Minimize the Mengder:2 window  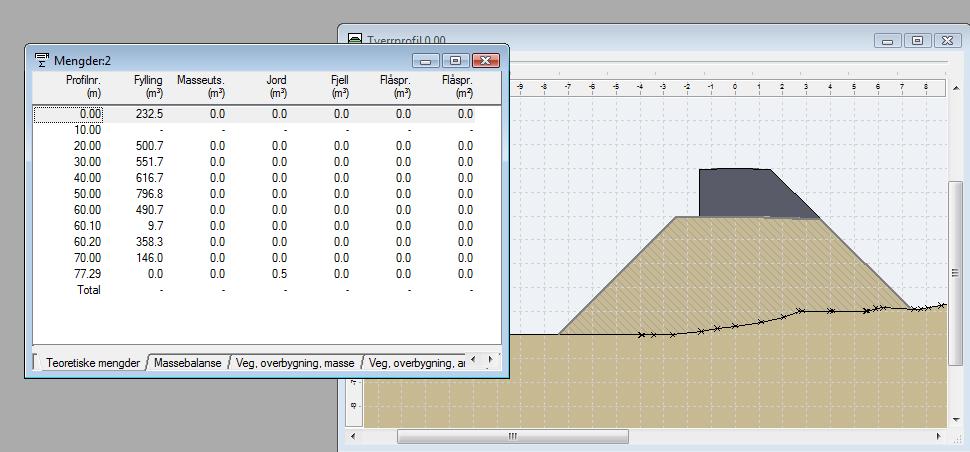425,61
